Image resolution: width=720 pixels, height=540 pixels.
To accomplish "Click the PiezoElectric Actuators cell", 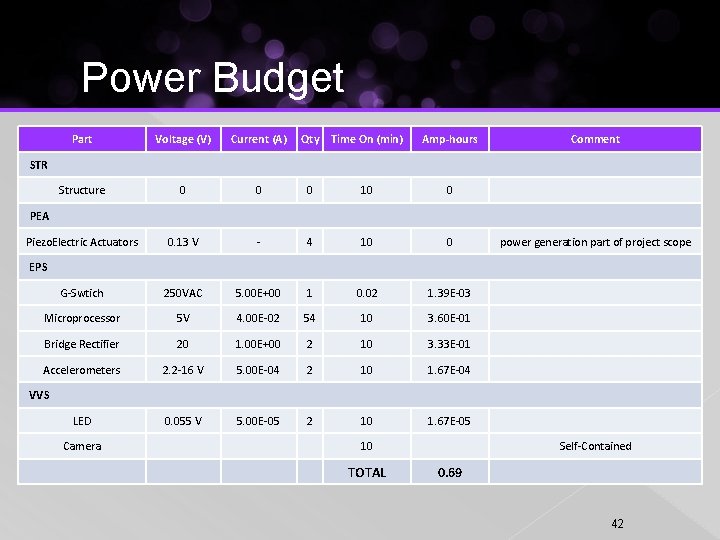I will tap(82, 242).
